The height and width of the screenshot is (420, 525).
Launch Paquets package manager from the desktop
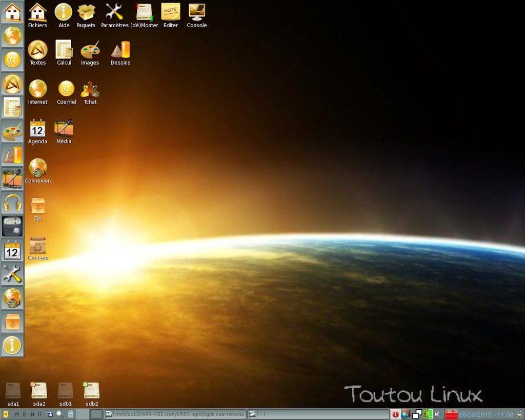click(86, 15)
